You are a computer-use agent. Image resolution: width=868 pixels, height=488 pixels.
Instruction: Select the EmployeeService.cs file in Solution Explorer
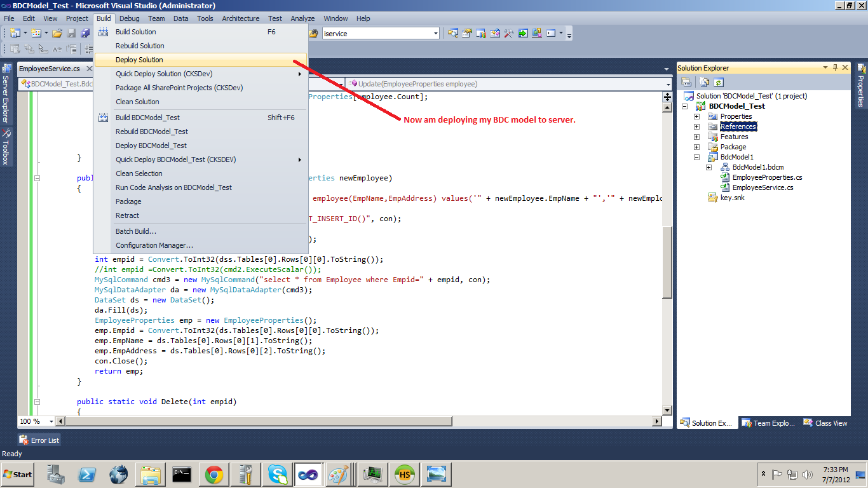point(763,187)
